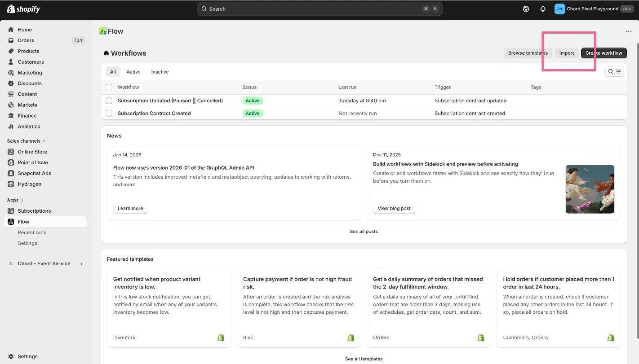Image resolution: width=639 pixels, height=364 pixels.
Task: Click the Import button
Action: (567, 53)
